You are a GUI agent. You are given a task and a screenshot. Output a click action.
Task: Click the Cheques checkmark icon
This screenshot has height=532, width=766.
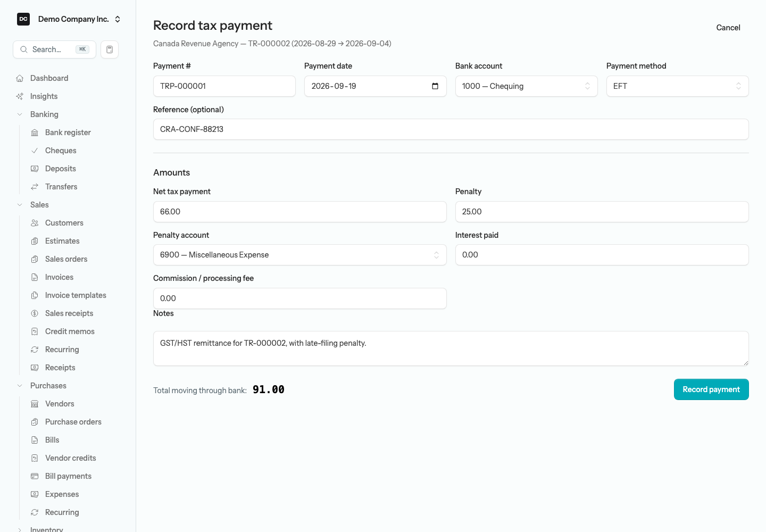click(x=35, y=151)
